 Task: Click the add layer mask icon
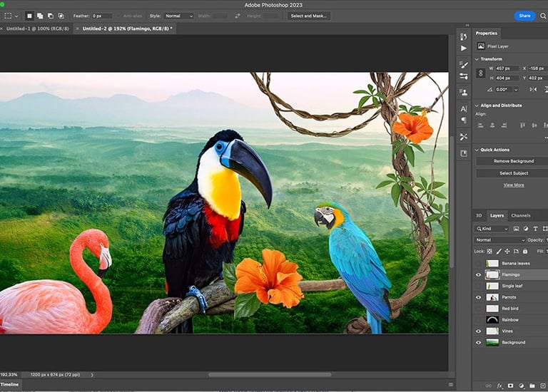pyautogui.click(x=510, y=386)
